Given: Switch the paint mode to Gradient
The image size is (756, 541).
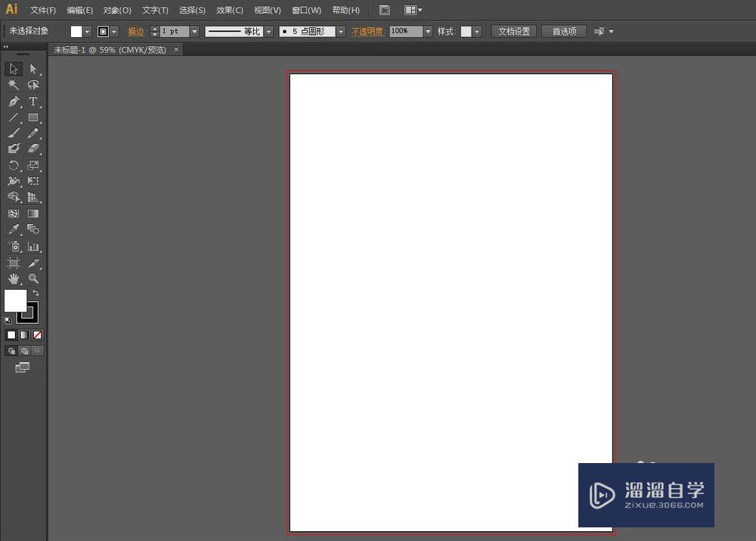Looking at the screenshot, I should pos(24,334).
